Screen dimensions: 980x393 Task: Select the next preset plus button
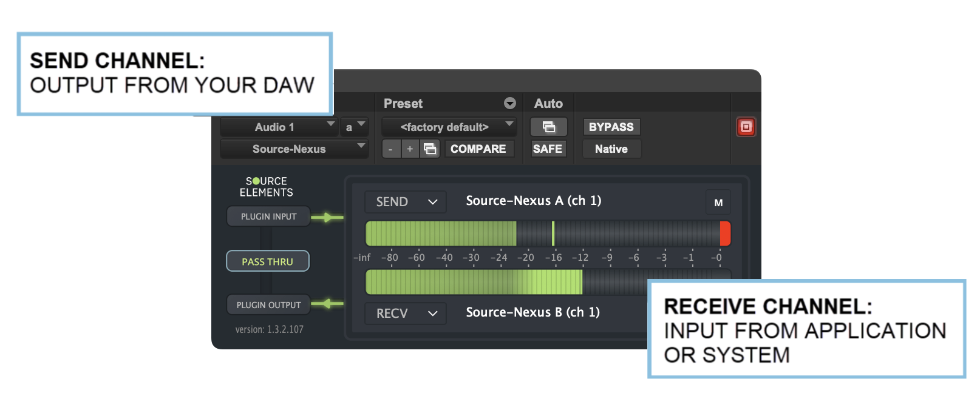tap(410, 149)
